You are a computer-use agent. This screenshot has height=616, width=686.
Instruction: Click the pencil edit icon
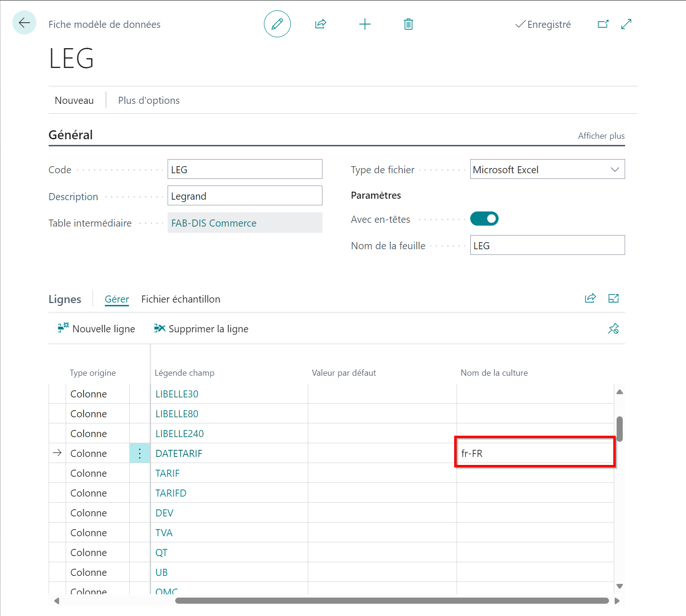pyautogui.click(x=277, y=24)
